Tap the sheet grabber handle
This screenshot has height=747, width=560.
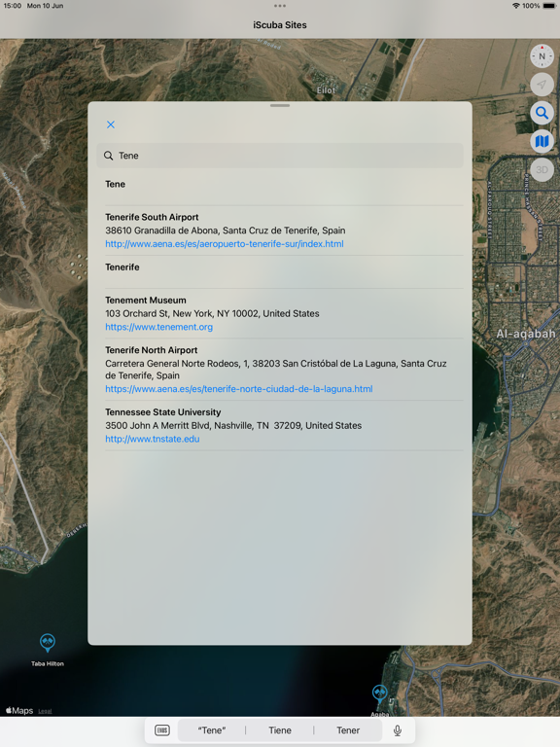coord(280,105)
